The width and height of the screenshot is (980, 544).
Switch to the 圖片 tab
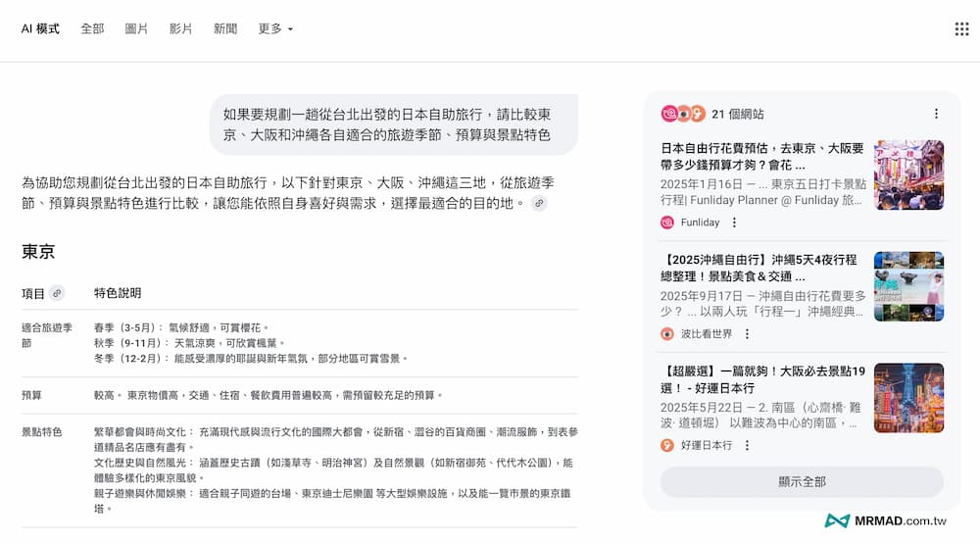136,28
